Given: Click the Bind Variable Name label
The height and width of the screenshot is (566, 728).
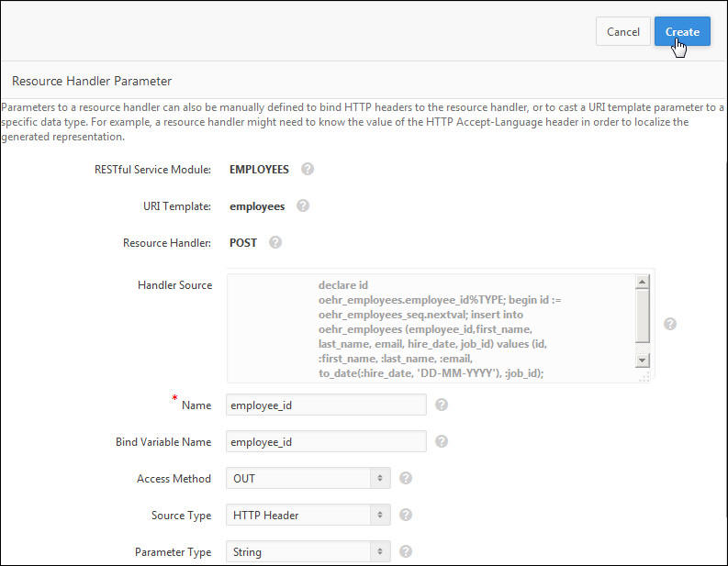Looking at the screenshot, I should 163,441.
